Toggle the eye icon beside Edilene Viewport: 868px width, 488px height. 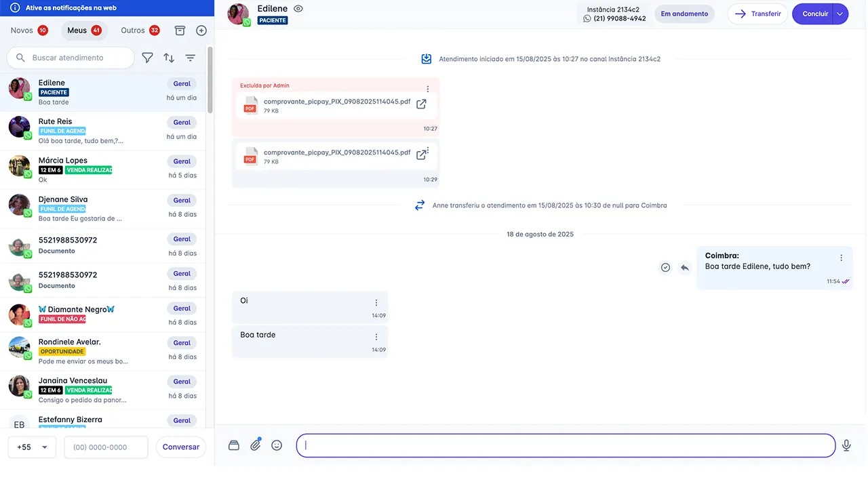coord(298,9)
